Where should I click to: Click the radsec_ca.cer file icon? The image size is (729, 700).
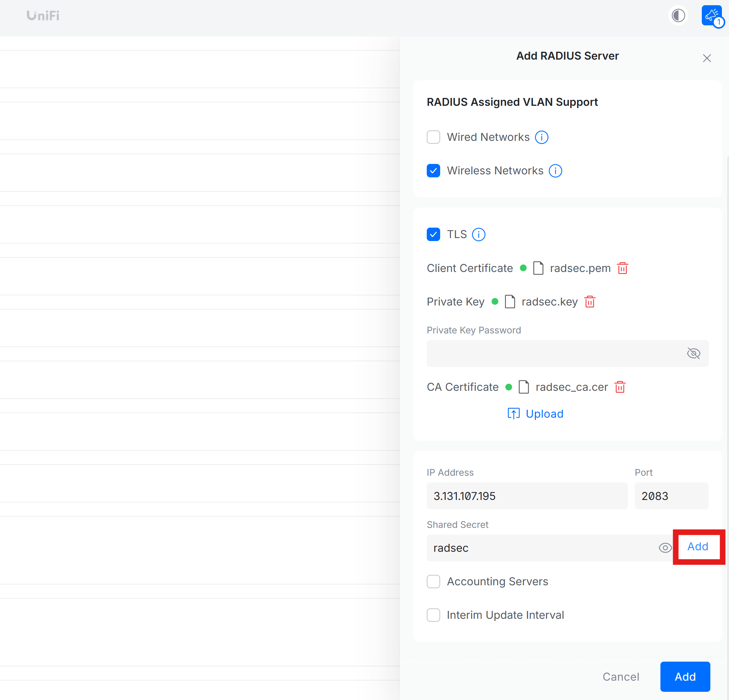[x=524, y=387]
